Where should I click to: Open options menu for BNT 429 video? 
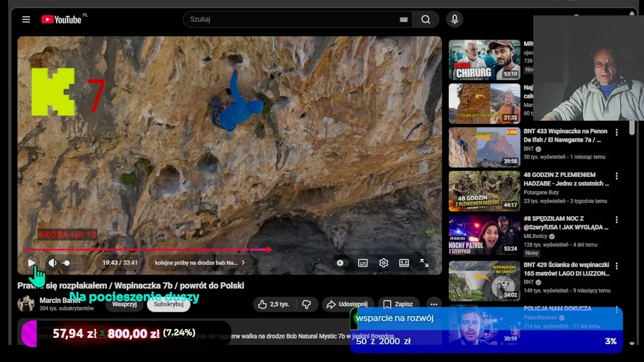616,266
